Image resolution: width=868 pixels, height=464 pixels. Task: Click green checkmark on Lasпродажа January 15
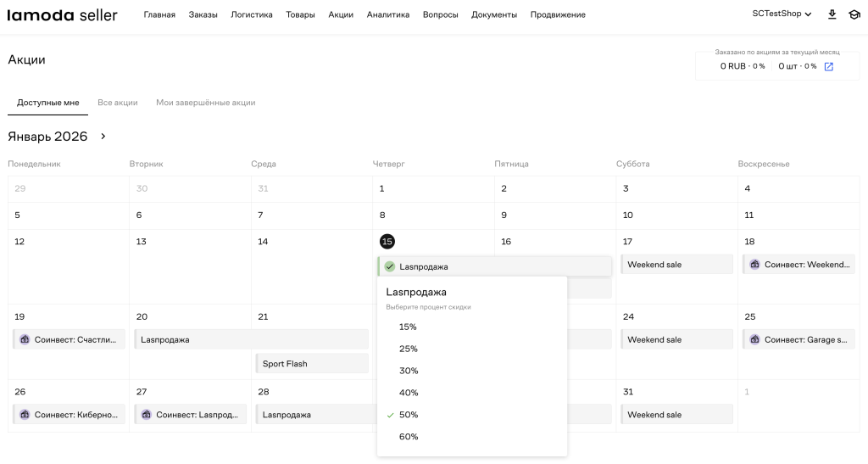(x=390, y=266)
